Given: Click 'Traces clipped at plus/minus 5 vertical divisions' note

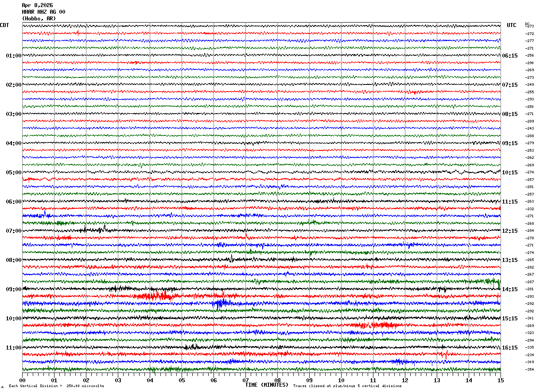Looking at the screenshot, I should pyautogui.click(x=347, y=386).
